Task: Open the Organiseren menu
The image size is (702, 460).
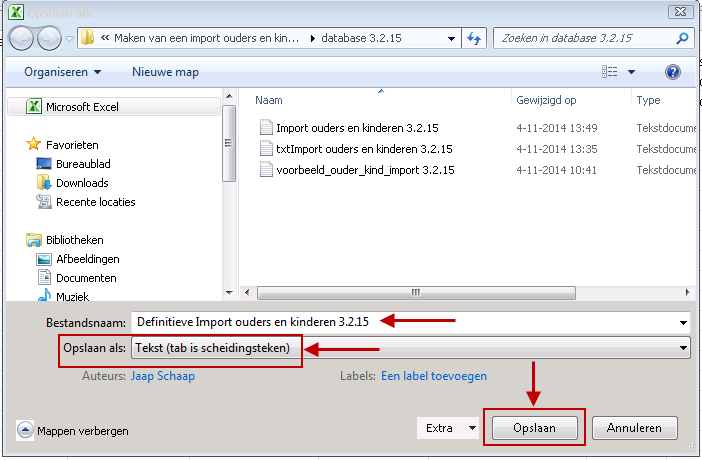Action: click(63, 72)
